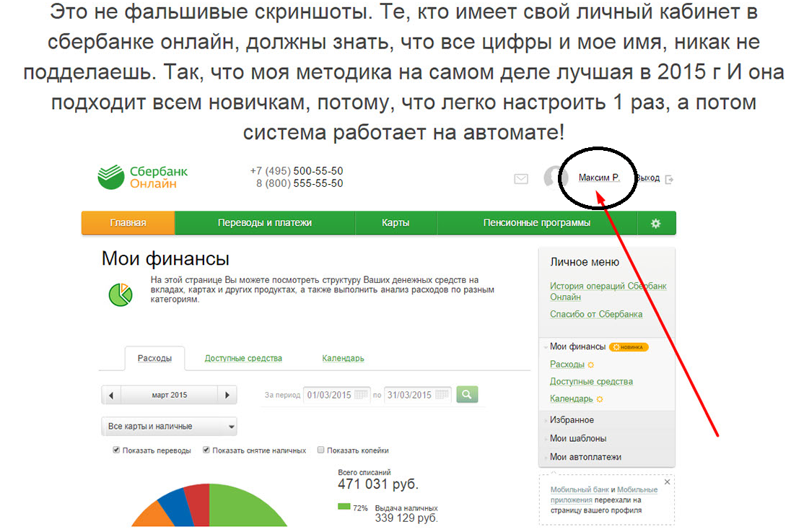Click the Мои финансы page heading
The height and width of the screenshot is (532, 791).
165,258
